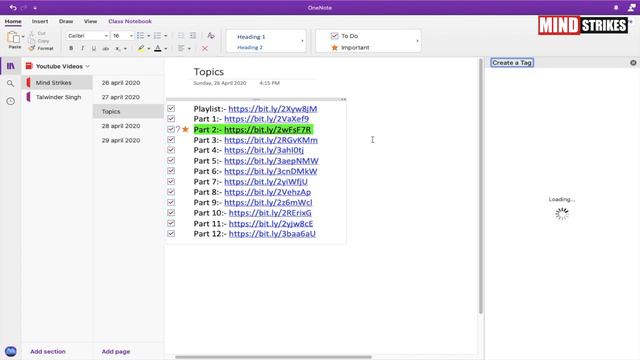Screen dimensions: 640x360
Task: Expand the bullet list style arrow
Action: 149,36
